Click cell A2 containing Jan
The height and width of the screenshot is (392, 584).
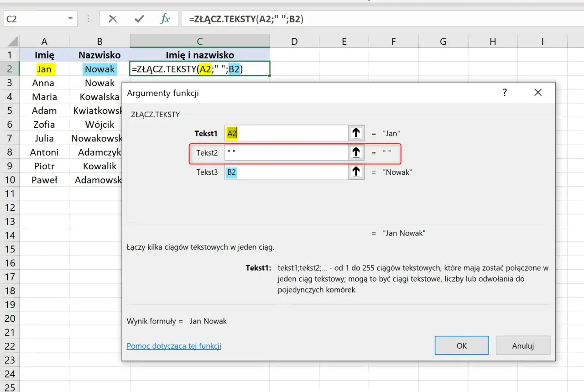click(44, 69)
